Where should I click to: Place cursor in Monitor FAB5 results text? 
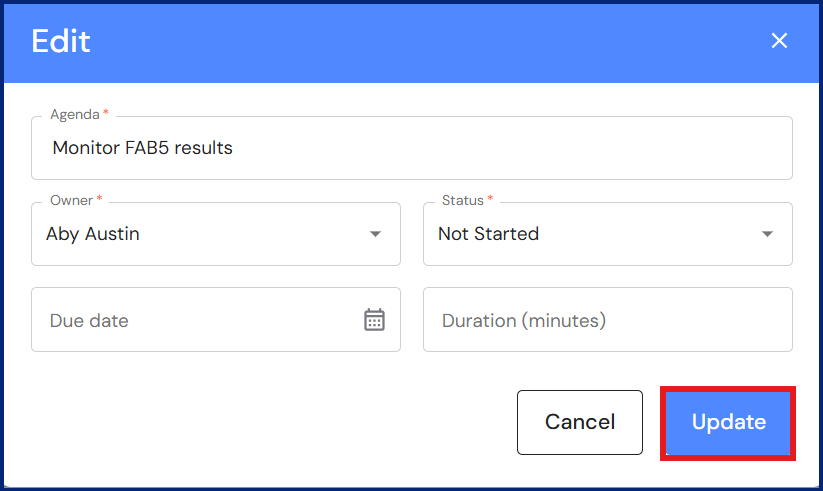[x=142, y=148]
